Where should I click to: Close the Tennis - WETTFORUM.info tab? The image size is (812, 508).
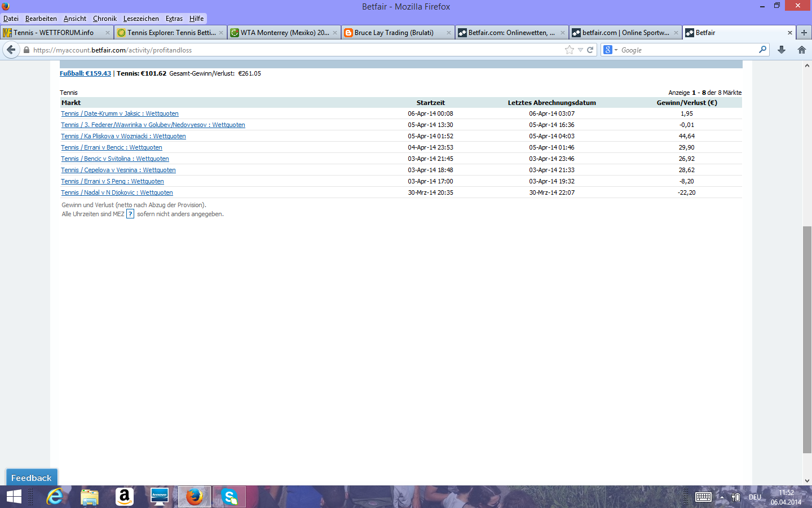[108, 33]
